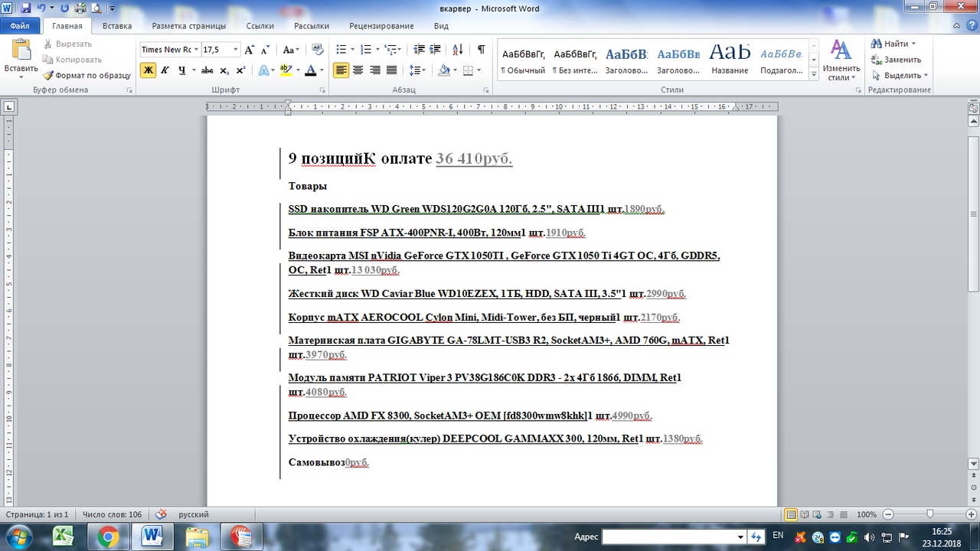Justify the paragraph text
Image resolution: width=980 pixels, height=551 pixels.
coord(391,70)
